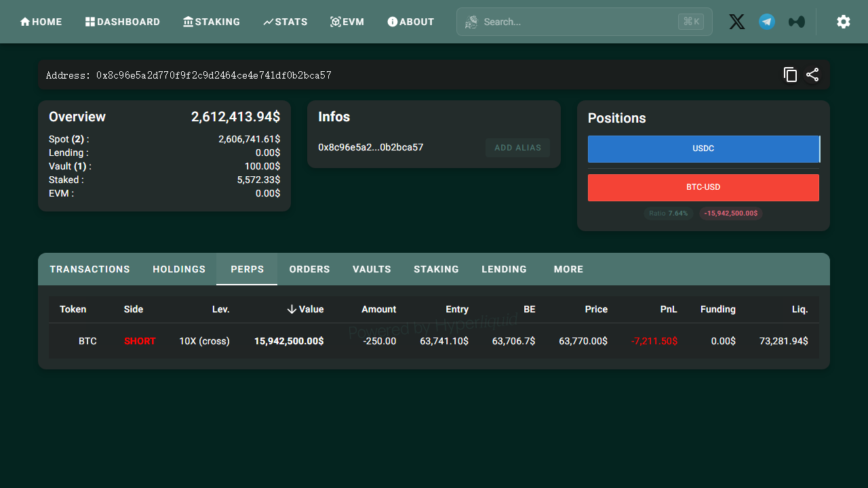Open the Dashboard page

[x=123, y=22]
